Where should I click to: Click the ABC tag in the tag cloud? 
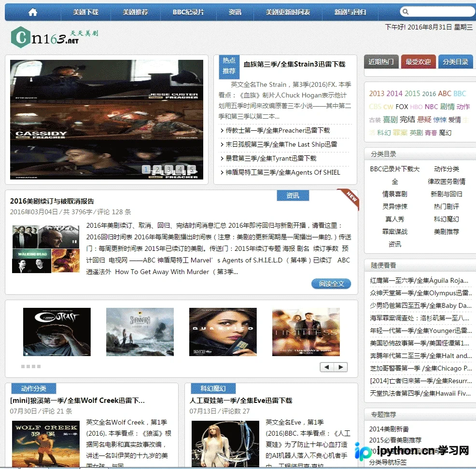[x=445, y=94]
